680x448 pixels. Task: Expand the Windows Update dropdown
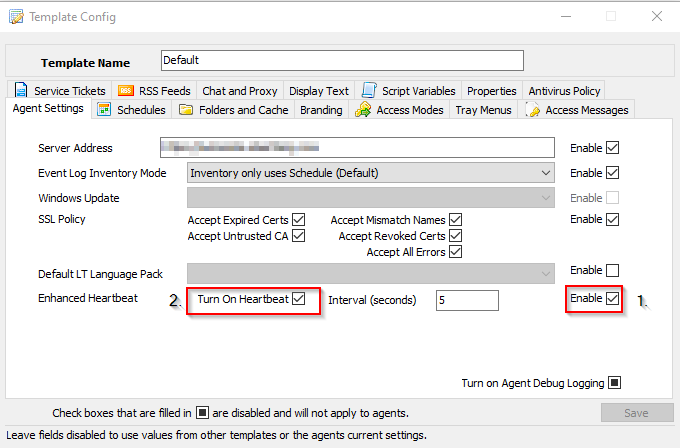[545, 198]
